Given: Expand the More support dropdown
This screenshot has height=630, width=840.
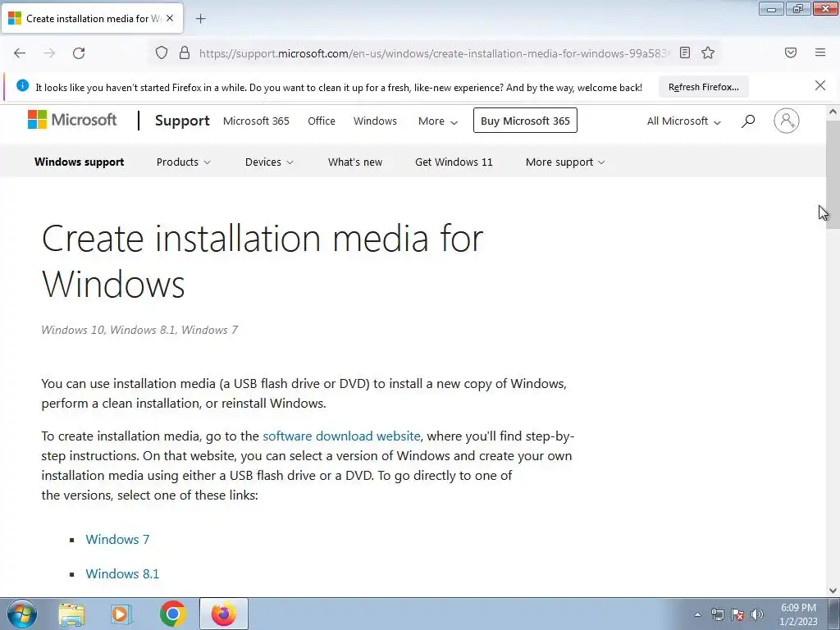Looking at the screenshot, I should click(x=565, y=162).
